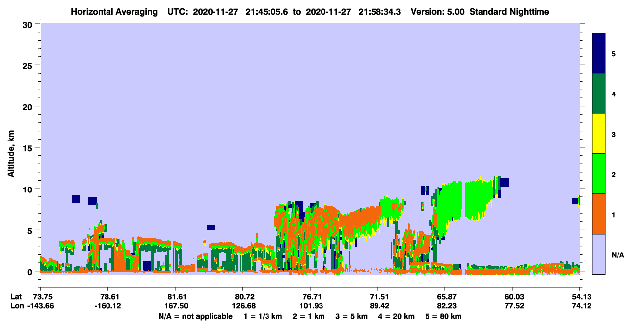Click the 25 tick label on altitude axis
This screenshot has height=330, width=644.
[29, 65]
